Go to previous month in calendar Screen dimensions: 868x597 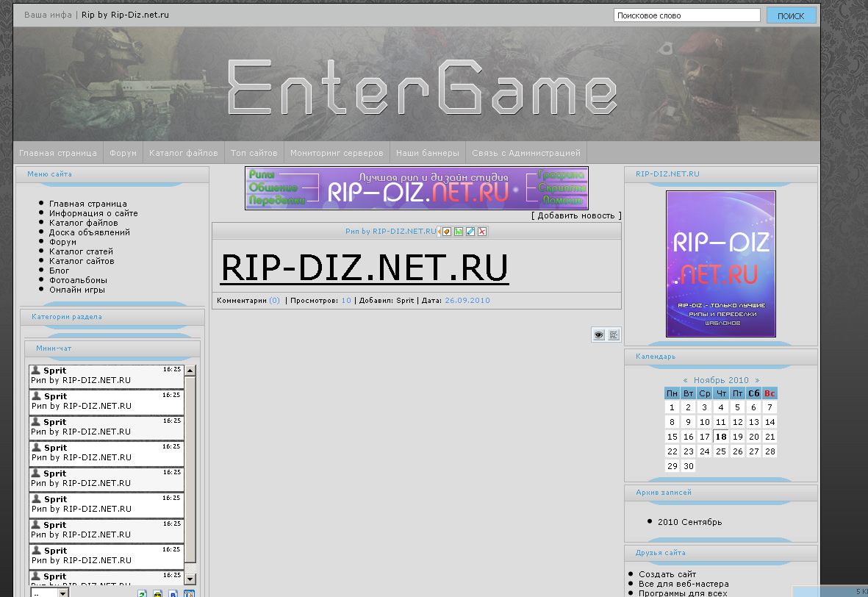[x=685, y=380]
